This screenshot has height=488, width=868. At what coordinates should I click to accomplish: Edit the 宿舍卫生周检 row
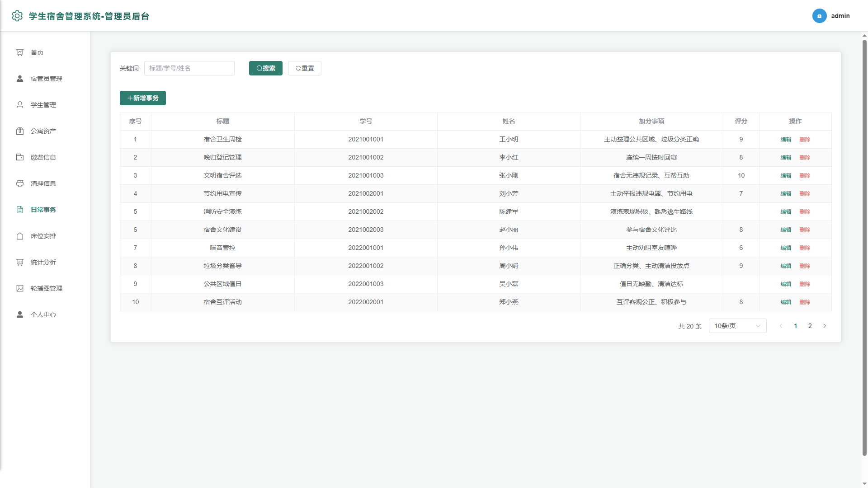point(786,140)
